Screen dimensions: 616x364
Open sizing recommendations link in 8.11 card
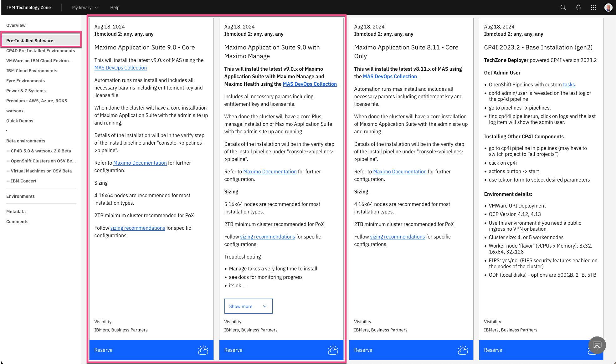[x=398, y=237]
